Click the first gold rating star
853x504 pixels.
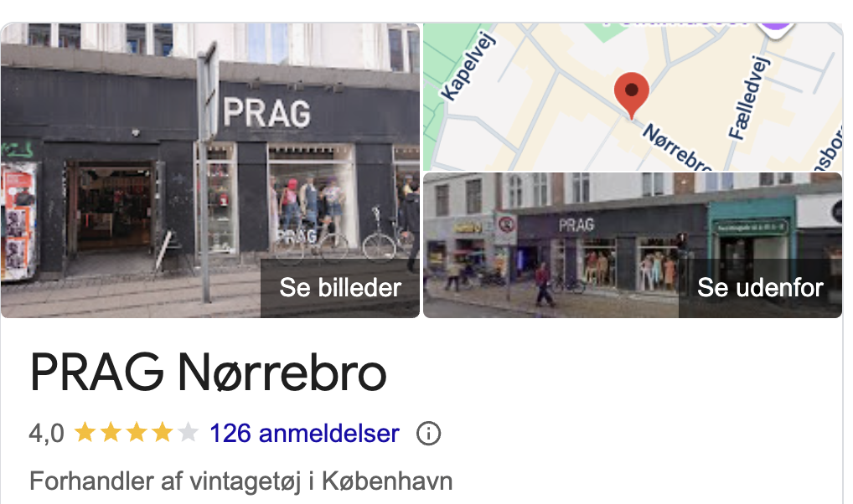(85, 433)
